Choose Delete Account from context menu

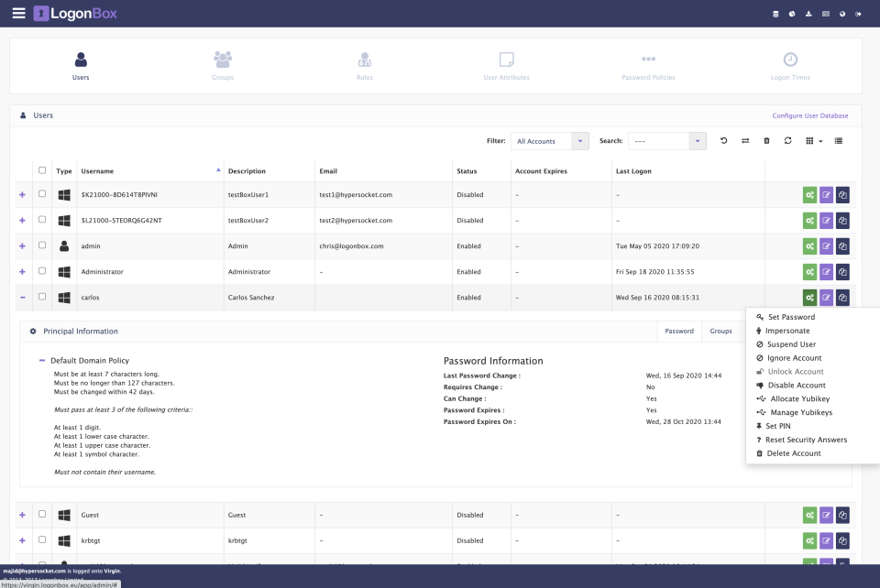pyautogui.click(x=788, y=453)
